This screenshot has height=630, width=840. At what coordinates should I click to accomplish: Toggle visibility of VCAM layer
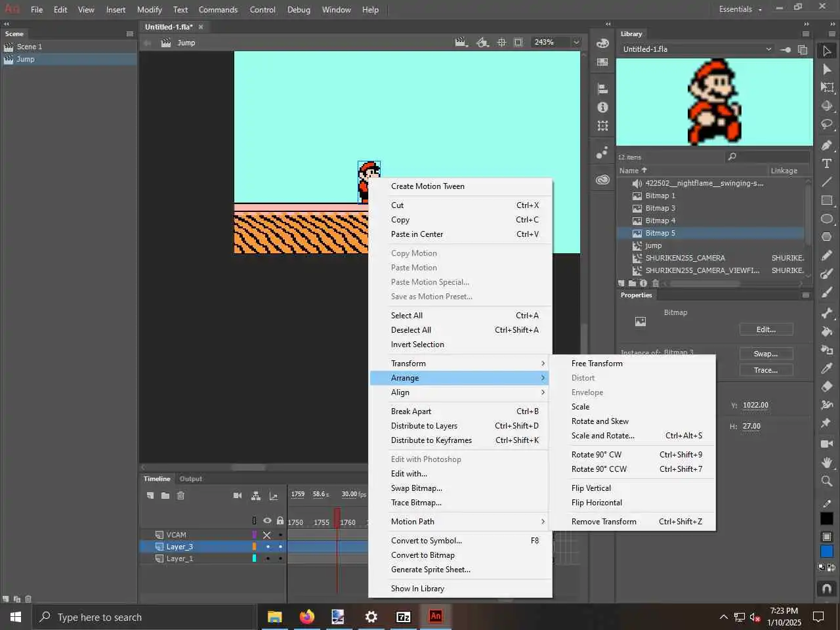tap(267, 535)
